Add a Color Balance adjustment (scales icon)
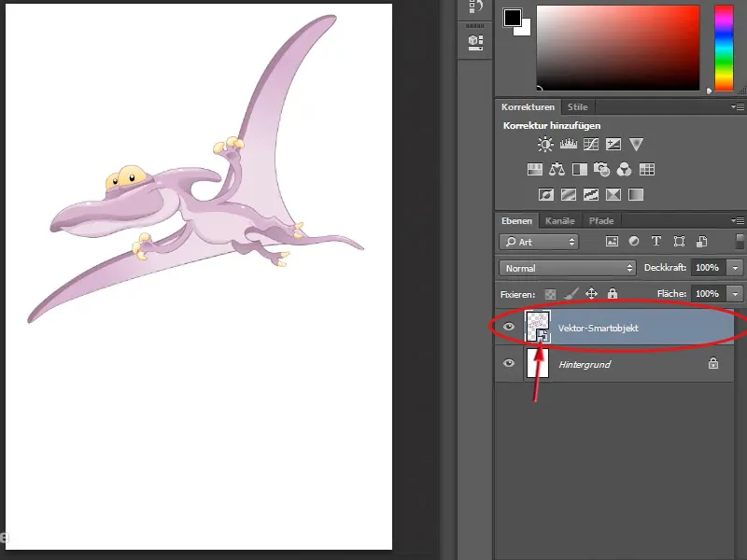 [x=557, y=170]
